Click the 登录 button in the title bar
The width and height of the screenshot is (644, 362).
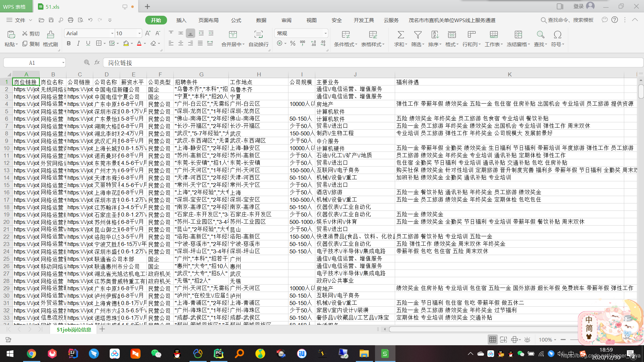click(578, 6)
